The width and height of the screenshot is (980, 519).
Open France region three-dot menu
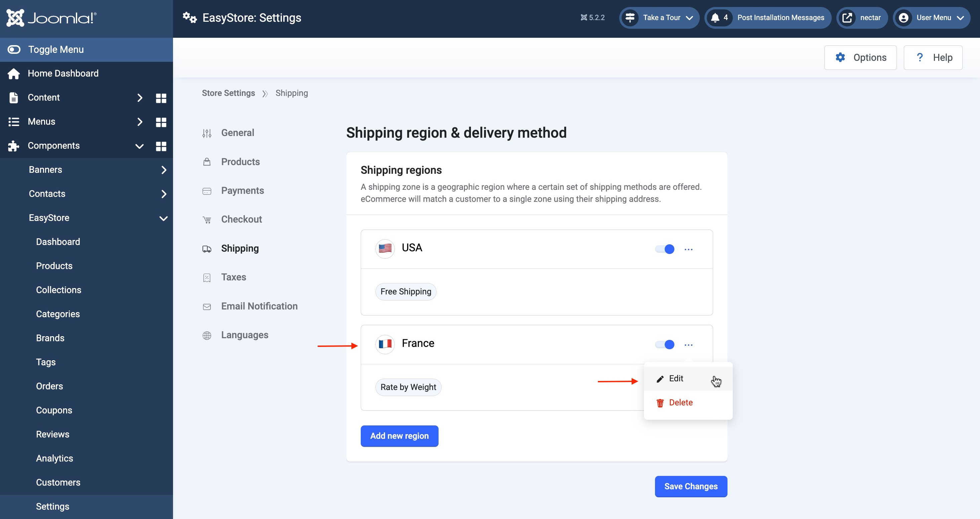688,345
